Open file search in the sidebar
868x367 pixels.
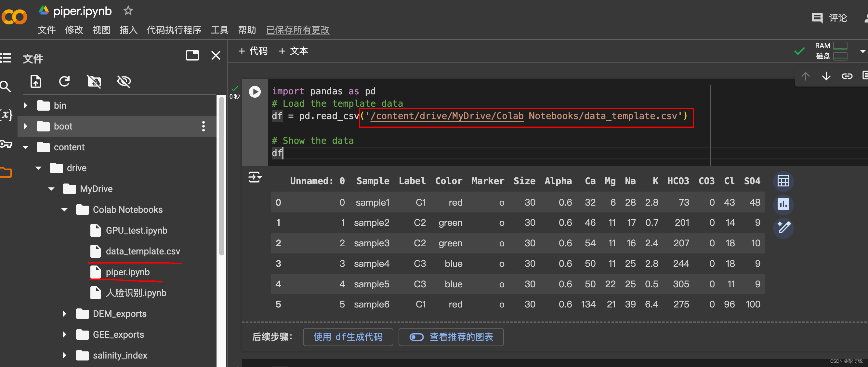[6, 86]
